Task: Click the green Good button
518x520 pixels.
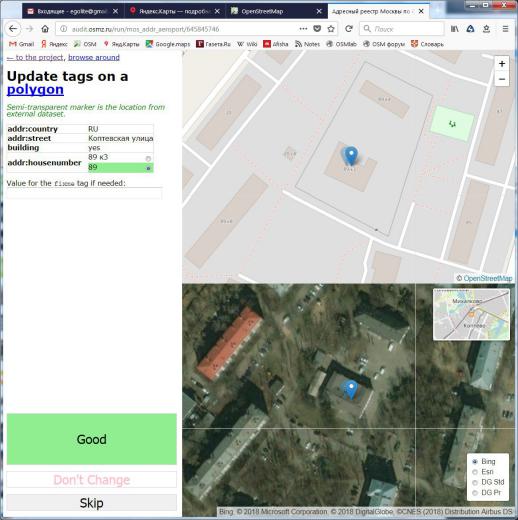Action: pos(92,439)
